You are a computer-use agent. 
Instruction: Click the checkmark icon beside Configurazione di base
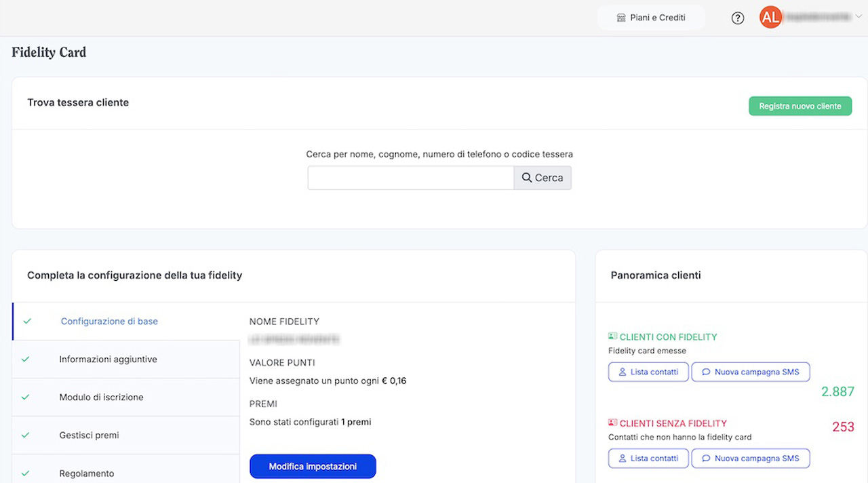click(x=27, y=322)
